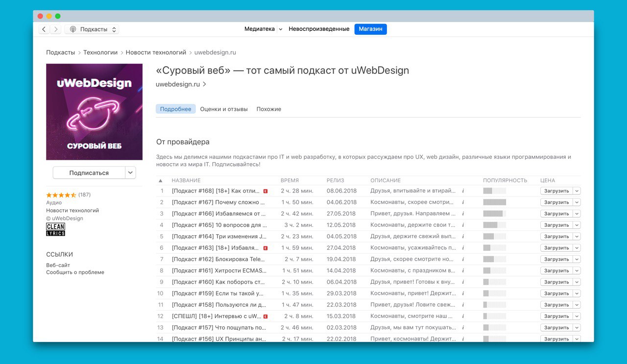Show info icon for Подкаст #168
The image size is (627, 364).
coord(463,191)
